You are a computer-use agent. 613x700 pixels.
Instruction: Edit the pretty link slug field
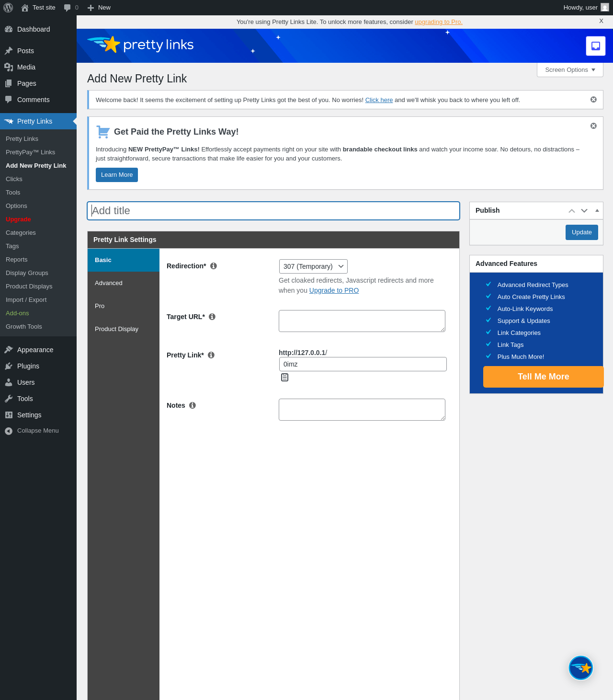(363, 364)
